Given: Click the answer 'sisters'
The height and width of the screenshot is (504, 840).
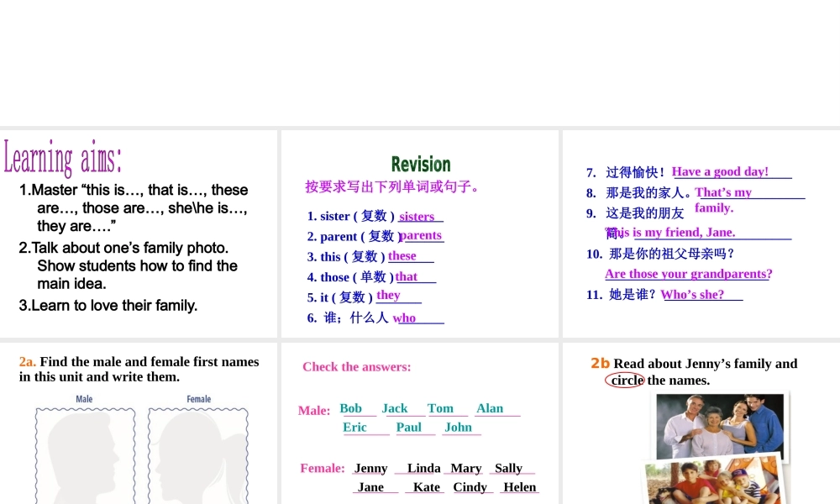Looking at the screenshot, I should [x=417, y=217].
